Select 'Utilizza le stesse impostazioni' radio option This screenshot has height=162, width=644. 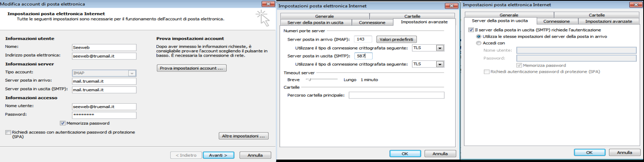pyautogui.click(x=478, y=37)
